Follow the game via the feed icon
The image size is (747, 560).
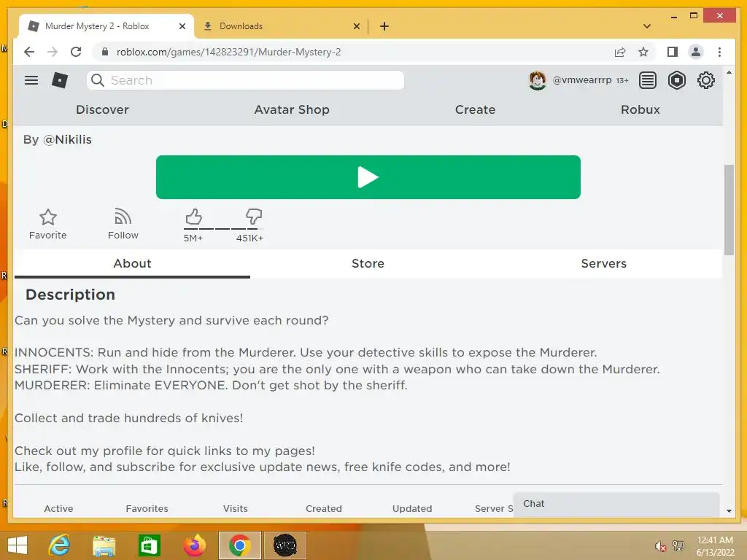(x=123, y=217)
